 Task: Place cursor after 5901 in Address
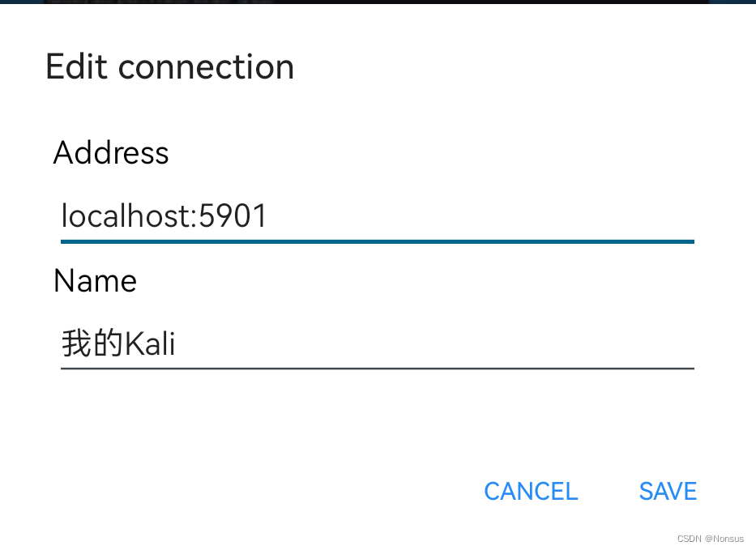pos(271,216)
